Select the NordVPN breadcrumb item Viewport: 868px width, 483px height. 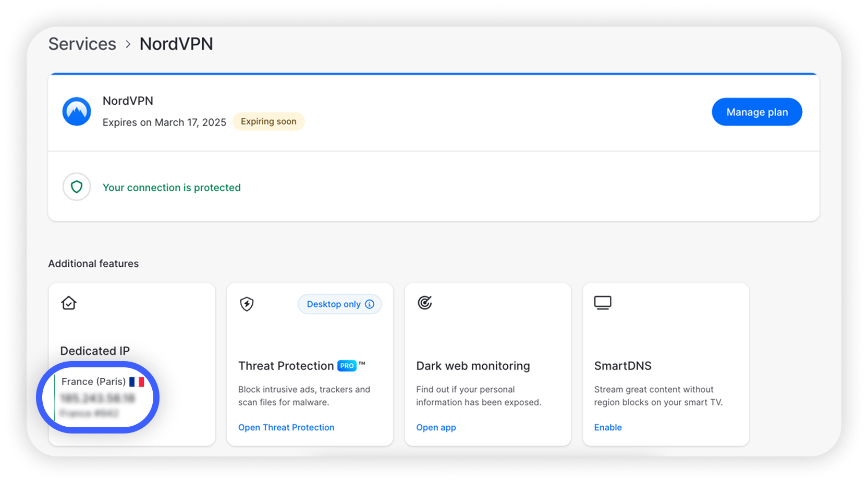click(x=176, y=44)
